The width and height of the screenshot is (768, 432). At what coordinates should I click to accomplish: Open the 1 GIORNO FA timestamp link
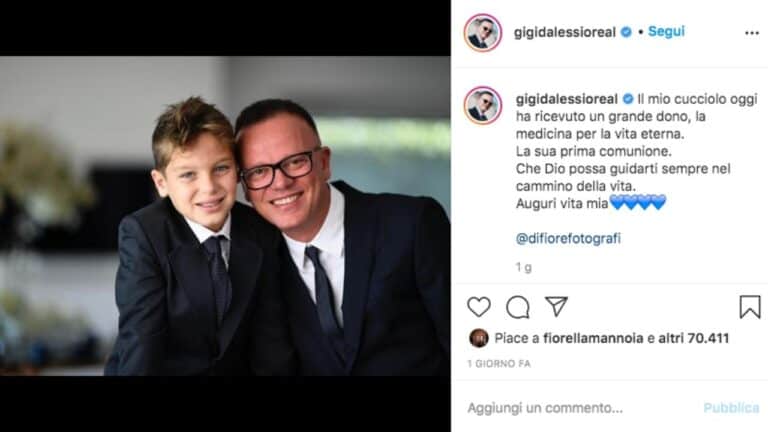click(x=499, y=364)
